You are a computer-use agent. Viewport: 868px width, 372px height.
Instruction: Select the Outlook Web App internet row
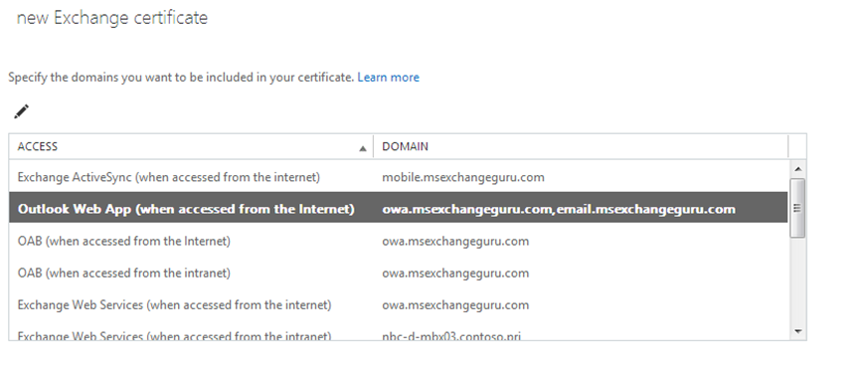tap(398, 208)
